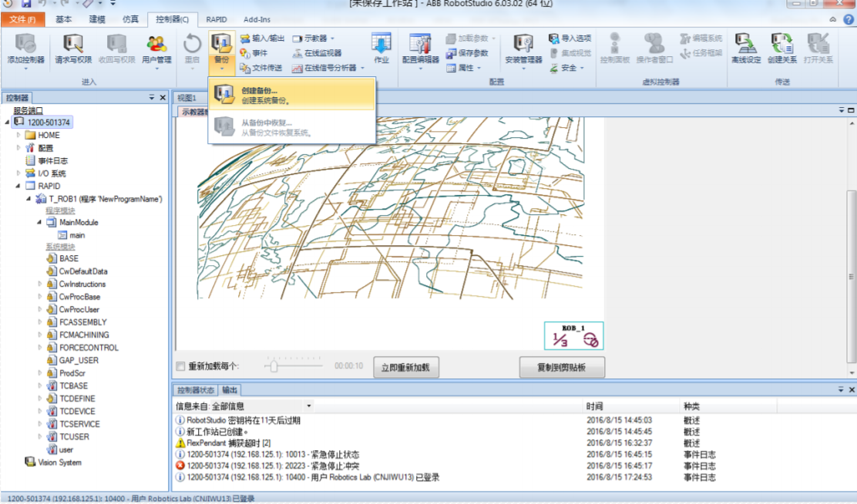Switch to 输出 output tab

tap(230, 390)
